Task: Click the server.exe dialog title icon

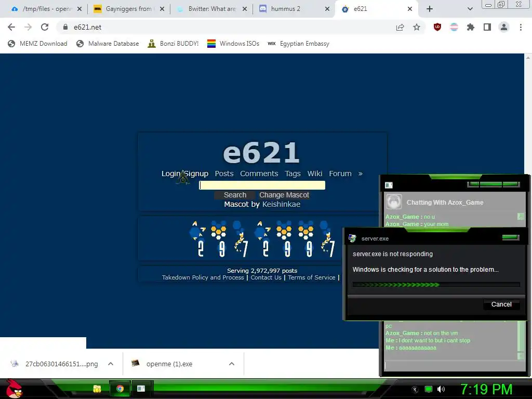Action: [x=352, y=238]
